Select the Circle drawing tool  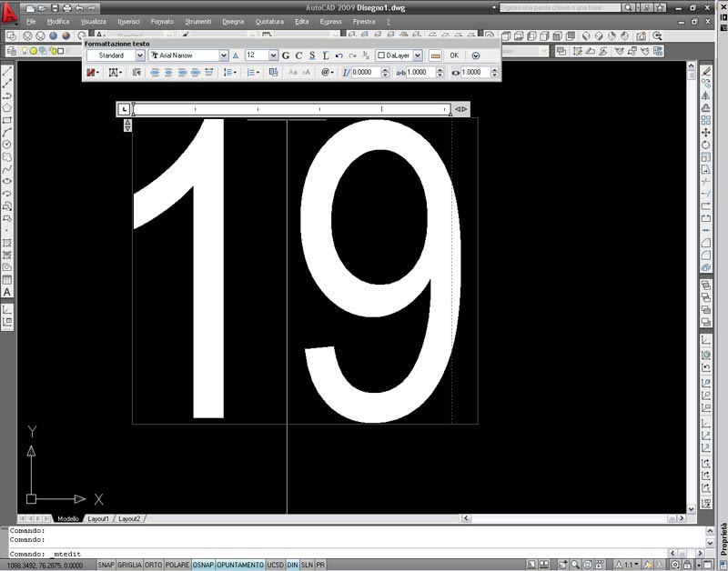(x=7, y=144)
